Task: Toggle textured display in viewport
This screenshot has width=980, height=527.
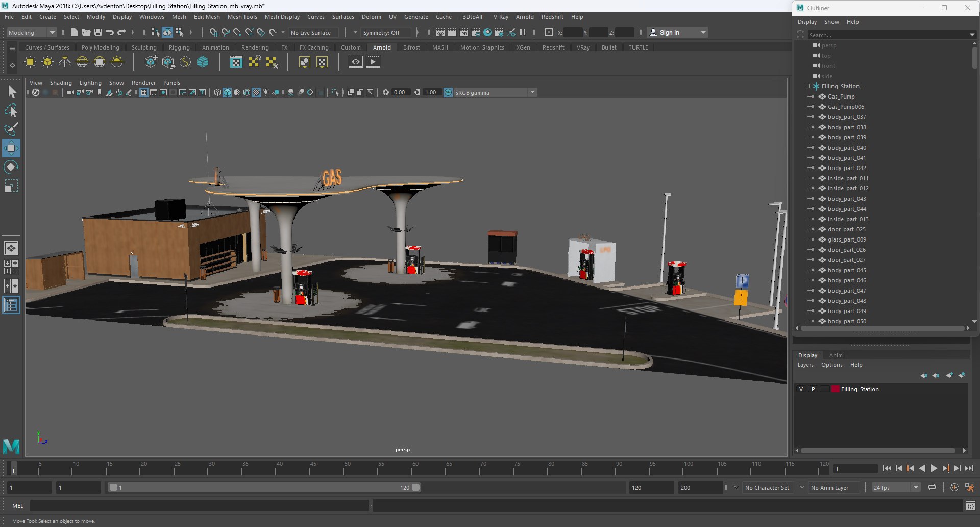Action: pyautogui.click(x=256, y=92)
